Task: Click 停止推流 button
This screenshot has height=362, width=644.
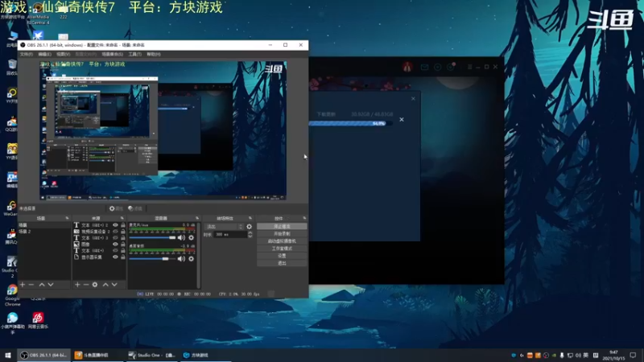Action: 282,227
